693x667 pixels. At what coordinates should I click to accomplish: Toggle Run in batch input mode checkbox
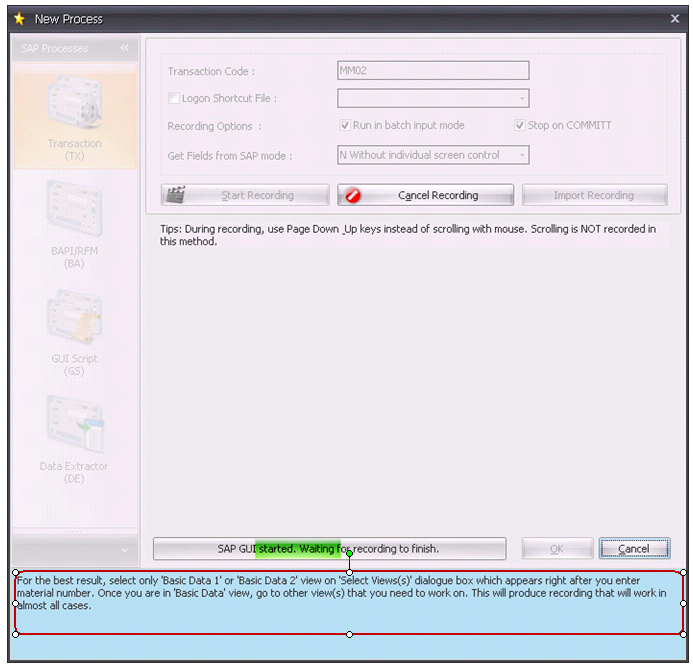pyautogui.click(x=345, y=126)
